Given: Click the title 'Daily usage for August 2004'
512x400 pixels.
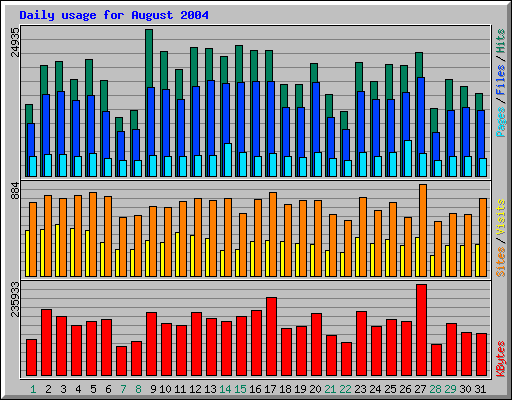Looking at the screenshot, I should [114, 15].
